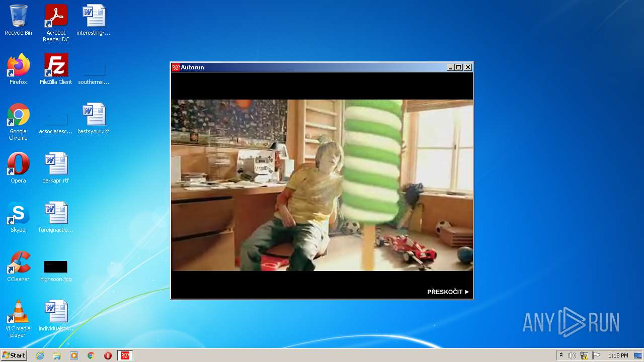
Task: Select the Firefox desktop shortcut
Action: point(18,69)
